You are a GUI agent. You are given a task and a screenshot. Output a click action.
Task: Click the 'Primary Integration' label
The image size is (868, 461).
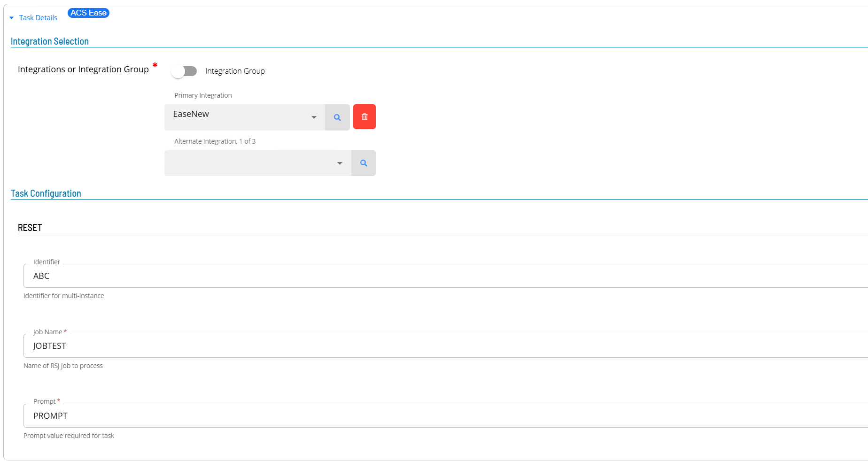[203, 95]
